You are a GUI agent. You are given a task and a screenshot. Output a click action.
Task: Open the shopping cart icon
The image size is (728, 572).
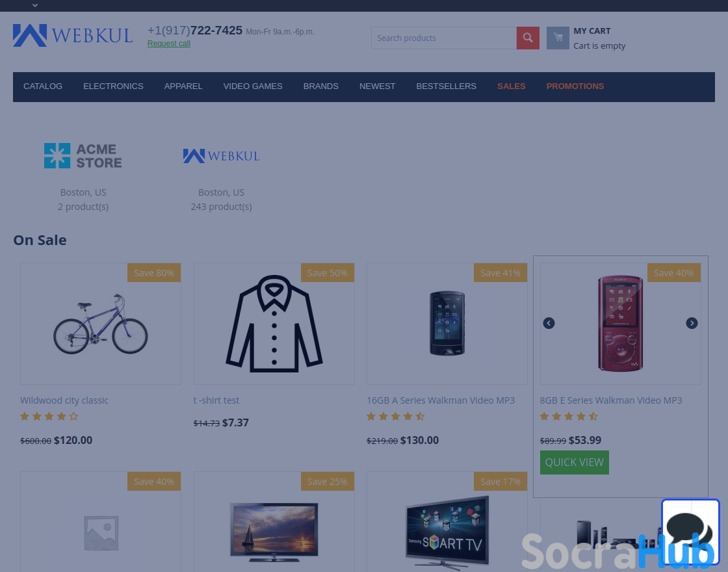558,38
